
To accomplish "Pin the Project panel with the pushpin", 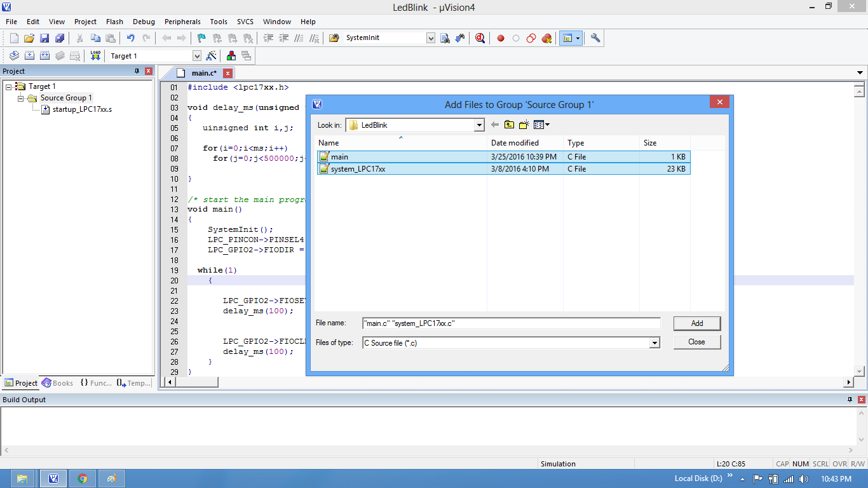I will 137,71.
